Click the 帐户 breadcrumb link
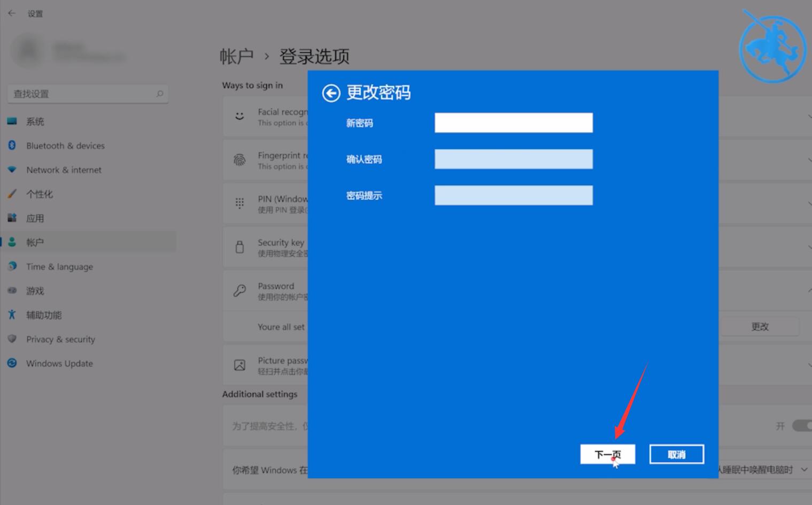 (x=237, y=56)
